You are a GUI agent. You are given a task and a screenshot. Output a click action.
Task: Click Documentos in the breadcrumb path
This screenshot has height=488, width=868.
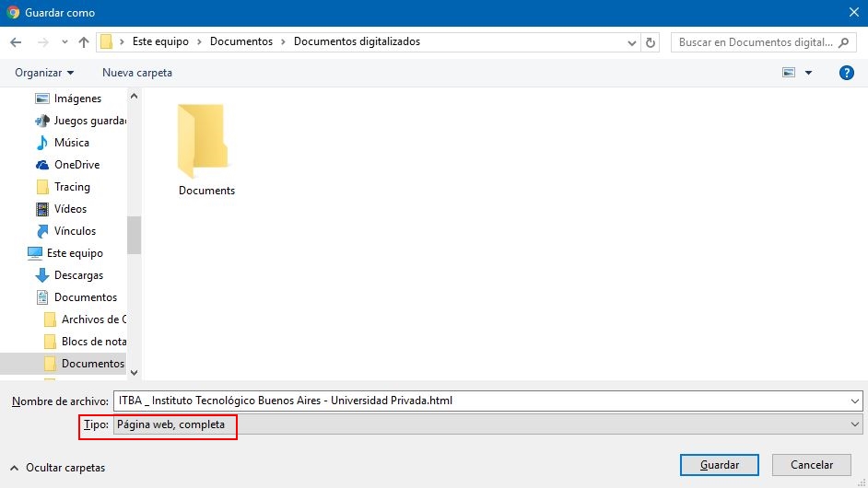[x=241, y=41]
